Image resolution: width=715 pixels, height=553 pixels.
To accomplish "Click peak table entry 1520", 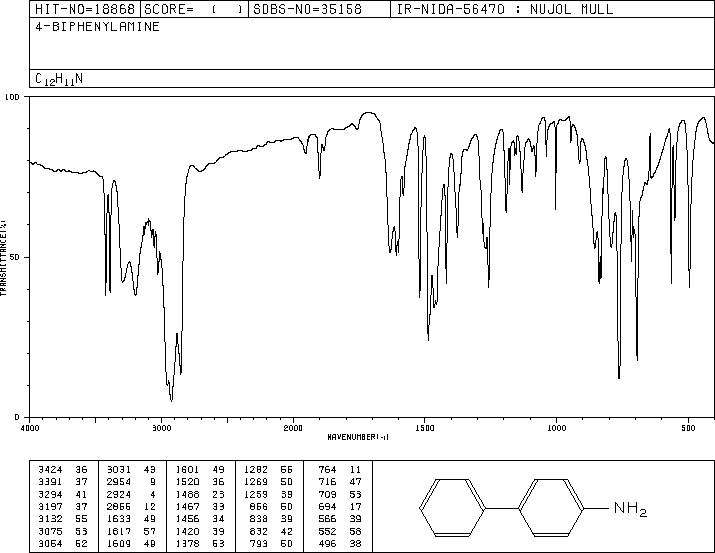I will 200,482.
